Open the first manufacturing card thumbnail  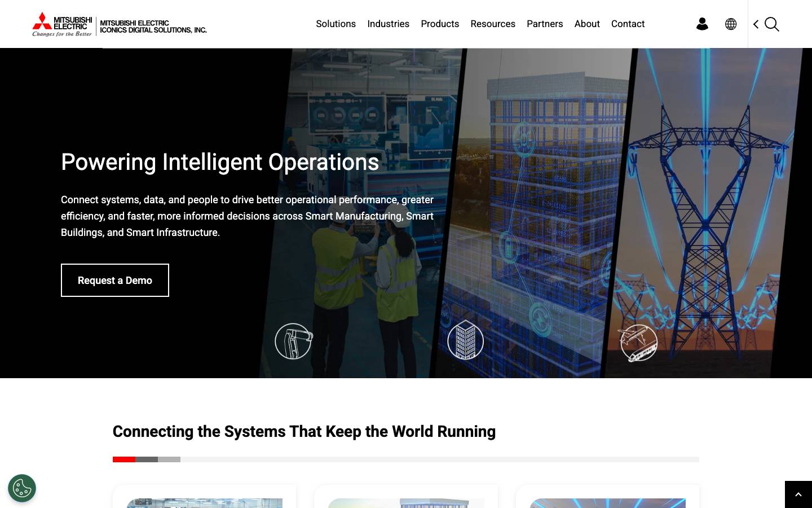[x=204, y=503]
